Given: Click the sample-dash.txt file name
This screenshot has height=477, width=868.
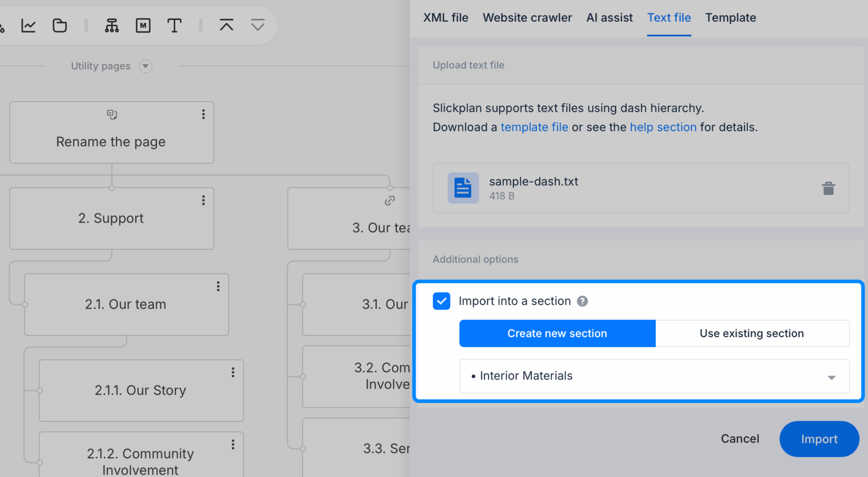Looking at the screenshot, I should click(534, 181).
